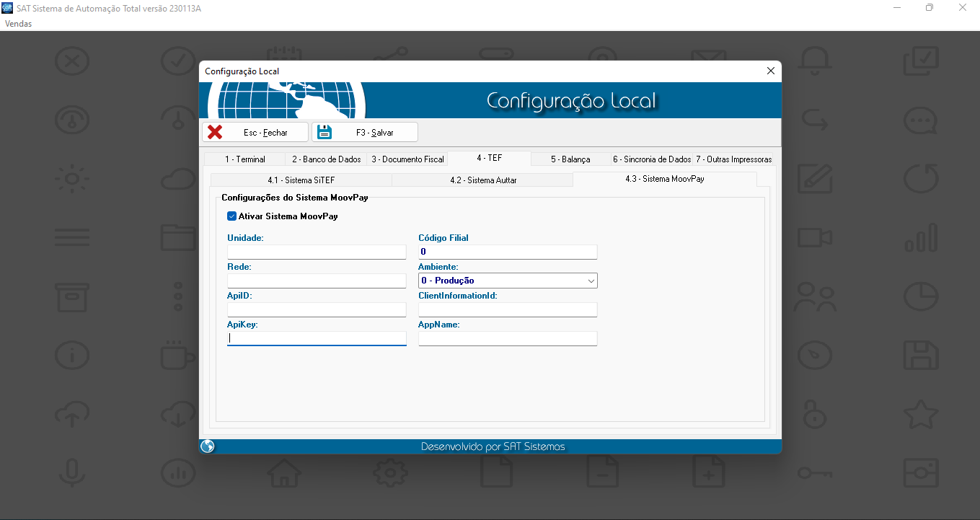The height and width of the screenshot is (520, 980).
Task: Click the globe icon in dialog footer
Action: 208,446
